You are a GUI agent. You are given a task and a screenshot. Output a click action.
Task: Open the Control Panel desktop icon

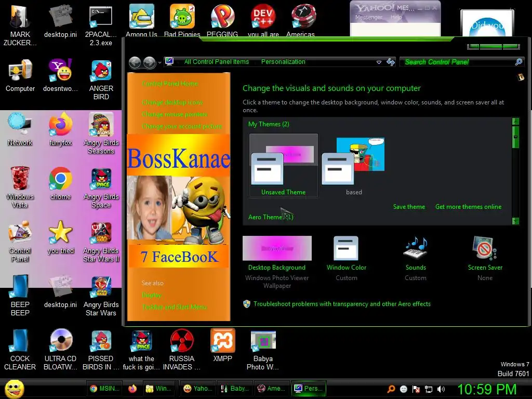pyautogui.click(x=20, y=232)
